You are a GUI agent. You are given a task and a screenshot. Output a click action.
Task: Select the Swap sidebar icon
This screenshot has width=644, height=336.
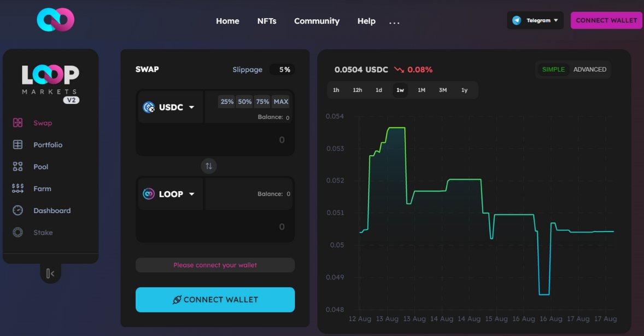point(17,123)
